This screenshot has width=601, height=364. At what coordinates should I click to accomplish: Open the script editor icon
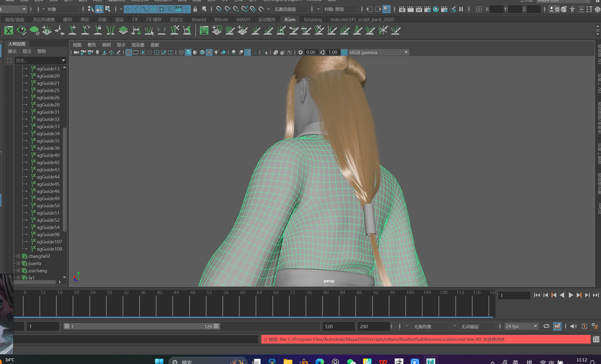pos(596,339)
